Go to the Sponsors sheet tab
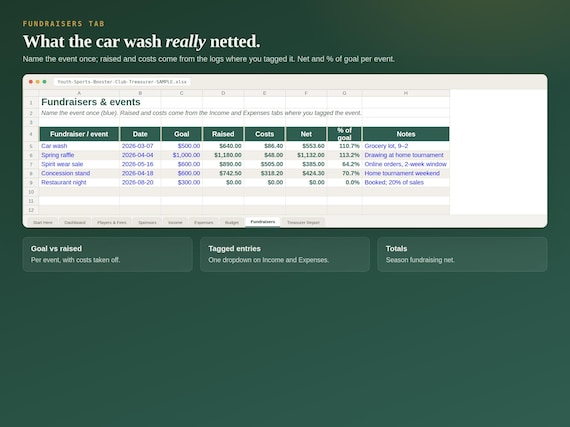This screenshot has width=570, height=427. pyautogui.click(x=147, y=222)
